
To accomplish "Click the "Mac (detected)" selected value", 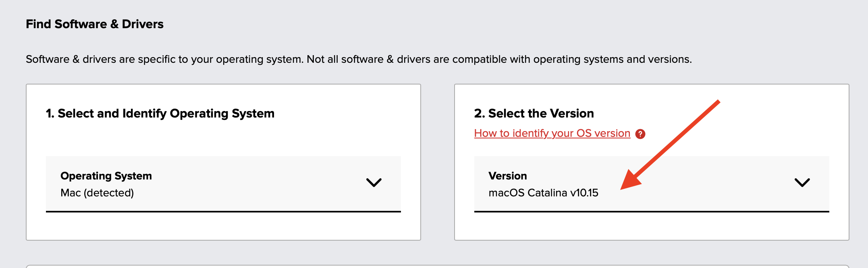I will 97,193.
